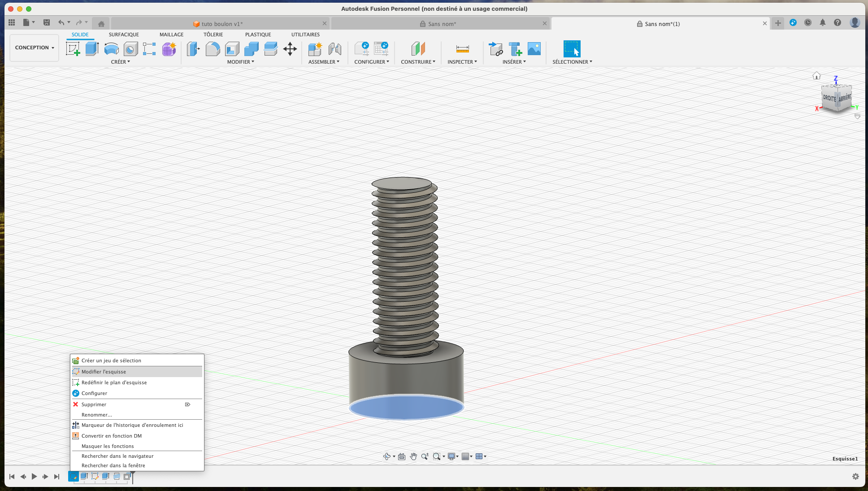
Task: Expand the MODIFIER menu
Action: click(x=241, y=62)
